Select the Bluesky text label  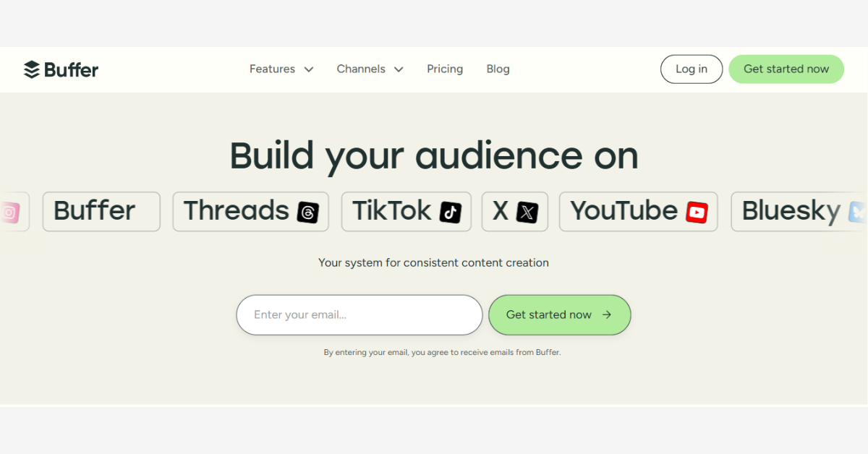791,212
